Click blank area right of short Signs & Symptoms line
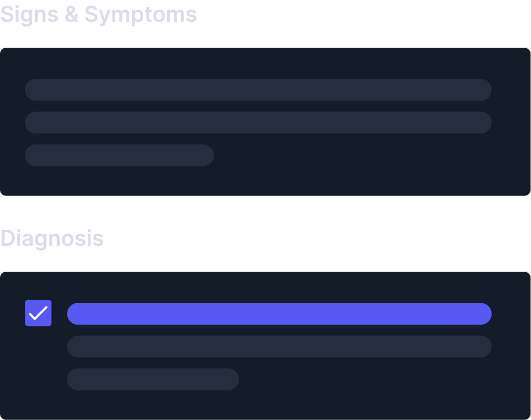The width and height of the screenshot is (531, 420). tap(353, 155)
